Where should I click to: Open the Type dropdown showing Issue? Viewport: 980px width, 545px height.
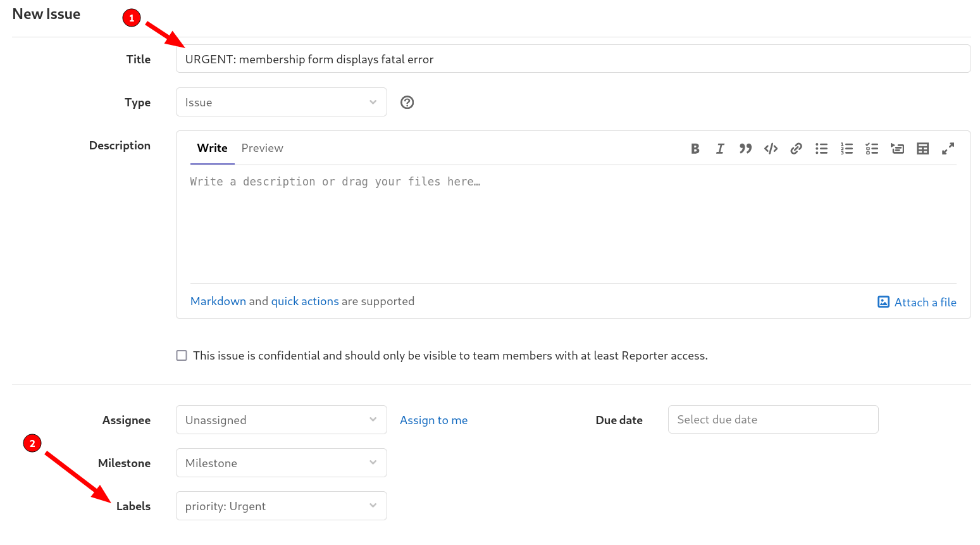point(282,102)
